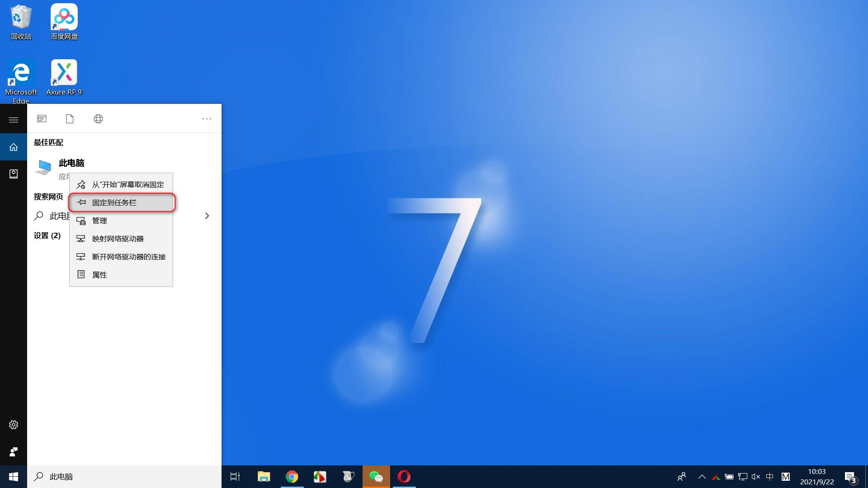Choose 管理 in context menu
The width and height of the screenshot is (868, 488).
coord(121,221)
